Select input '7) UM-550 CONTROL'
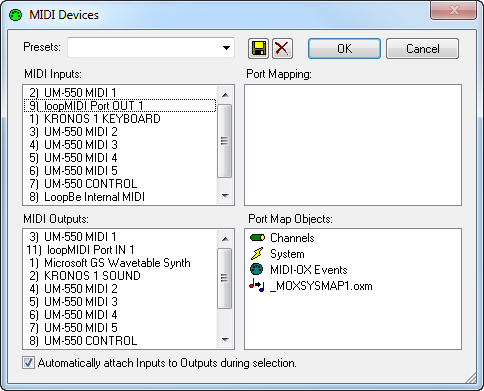The width and height of the screenshot is (484, 391). click(x=120, y=184)
